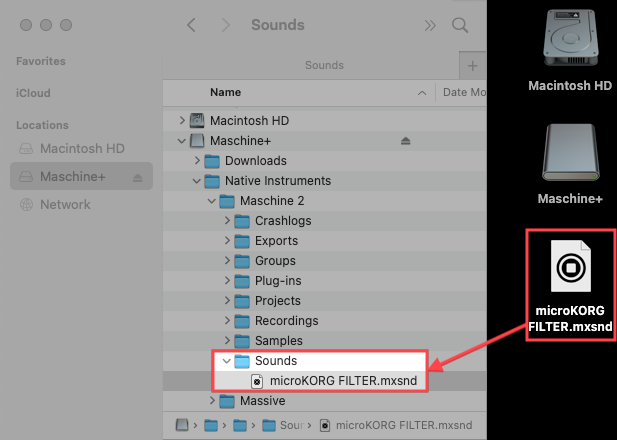The image size is (617, 440).
Task: Expand the Projects folder
Action: (x=227, y=300)
